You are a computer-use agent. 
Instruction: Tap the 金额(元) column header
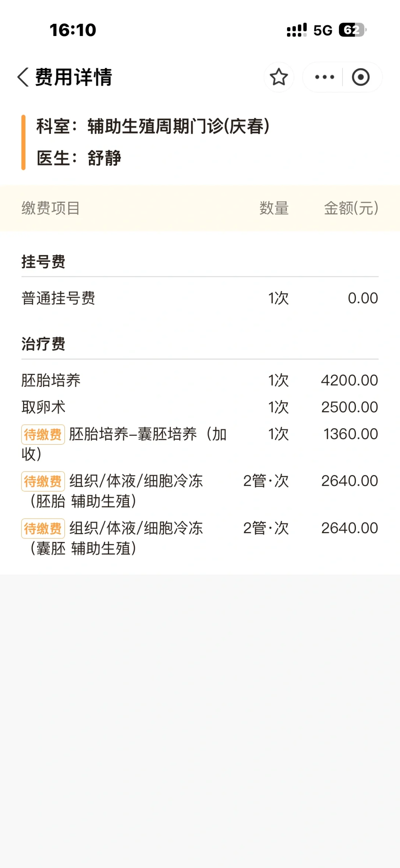pos(351,208)
